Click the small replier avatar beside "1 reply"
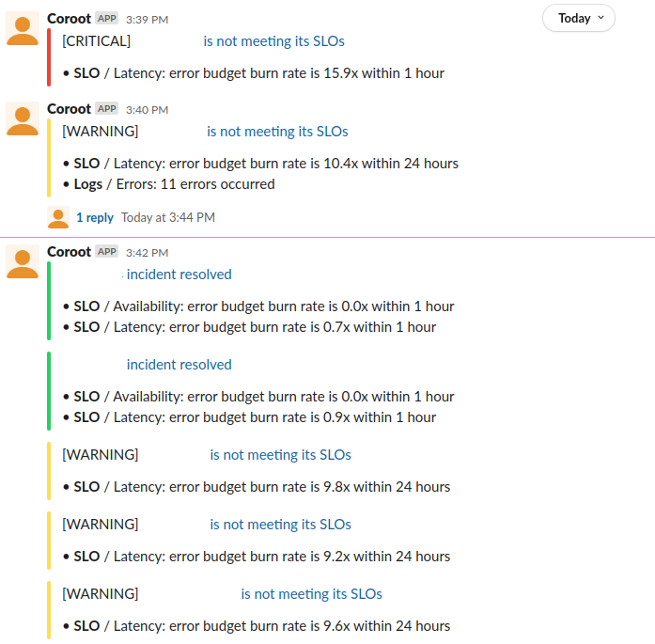The width and height of the screenshot is (655, 644). click(58, 217)
